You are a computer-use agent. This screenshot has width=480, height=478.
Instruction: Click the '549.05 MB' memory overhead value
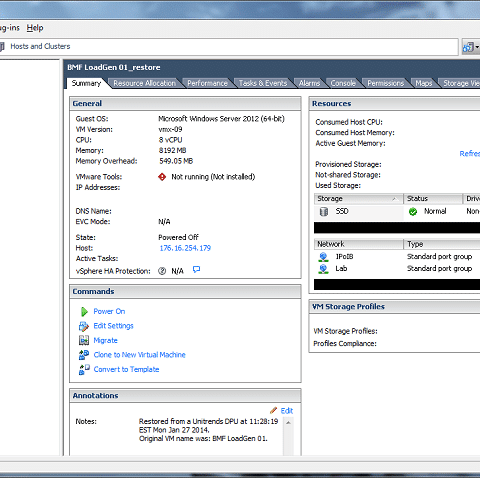tap(176, 161)
